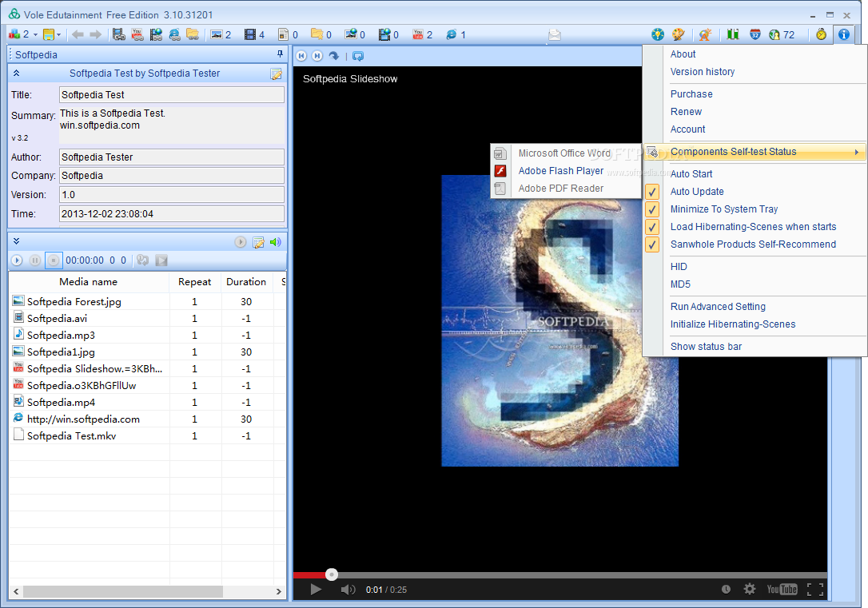The height and width of the screenshot is (608, 868).
Task: Click the image count icon showing 2
Action: coord(217,35)
